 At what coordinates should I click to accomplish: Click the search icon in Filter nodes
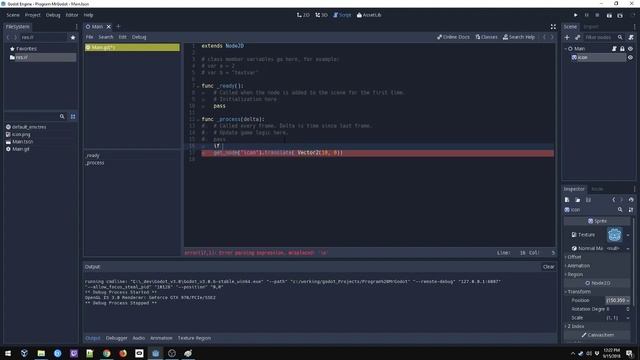(620, 38)
